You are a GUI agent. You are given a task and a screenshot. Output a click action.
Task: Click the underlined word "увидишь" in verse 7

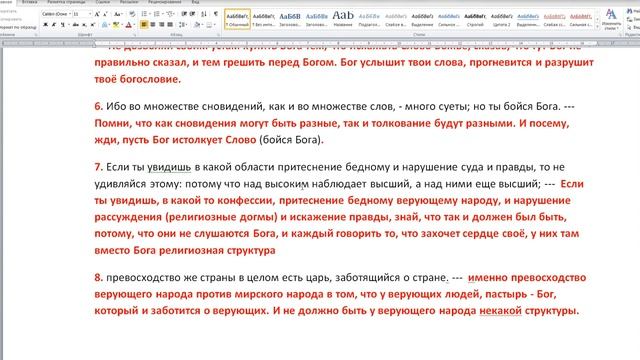point(169,167)
